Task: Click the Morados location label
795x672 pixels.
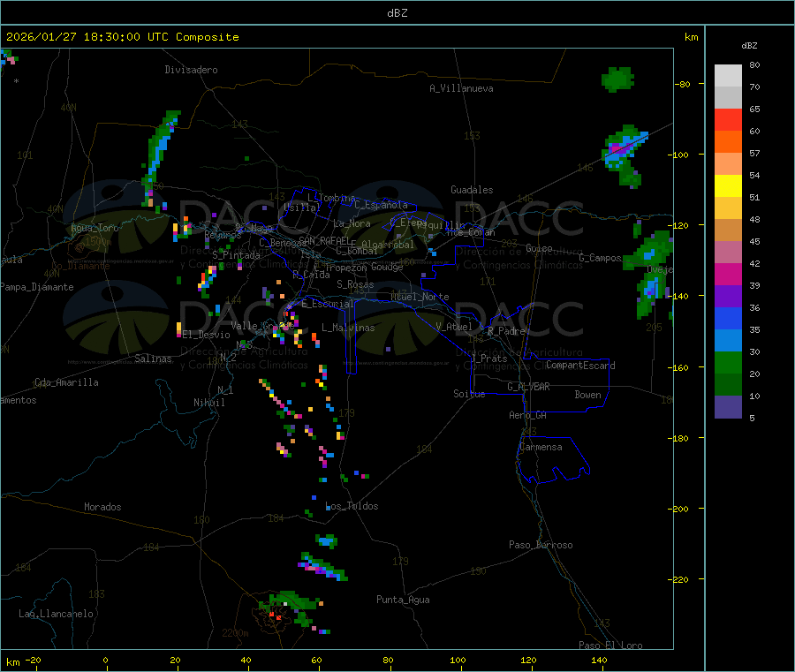Action: [x=102, y=507]
